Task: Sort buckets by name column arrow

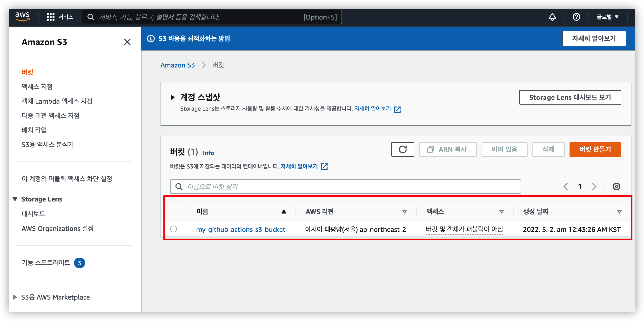Action: click(x=283, y=212)
